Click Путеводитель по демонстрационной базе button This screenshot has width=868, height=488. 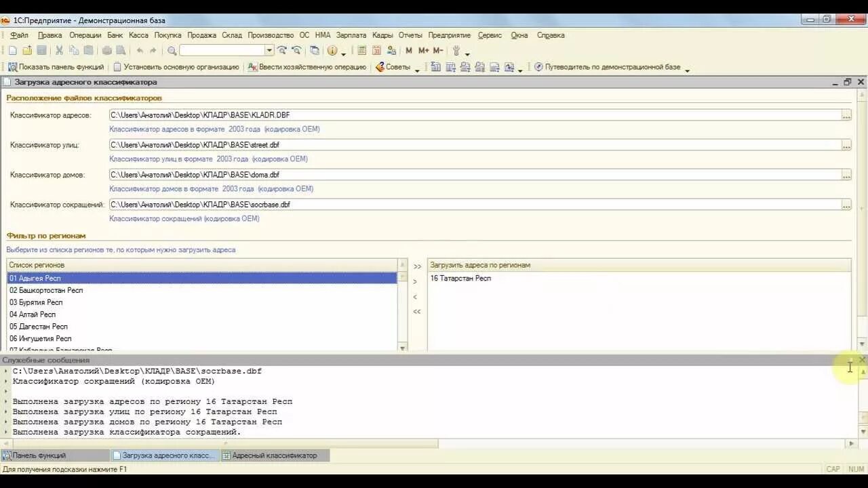pyautogui.click(x=607, y=67)
